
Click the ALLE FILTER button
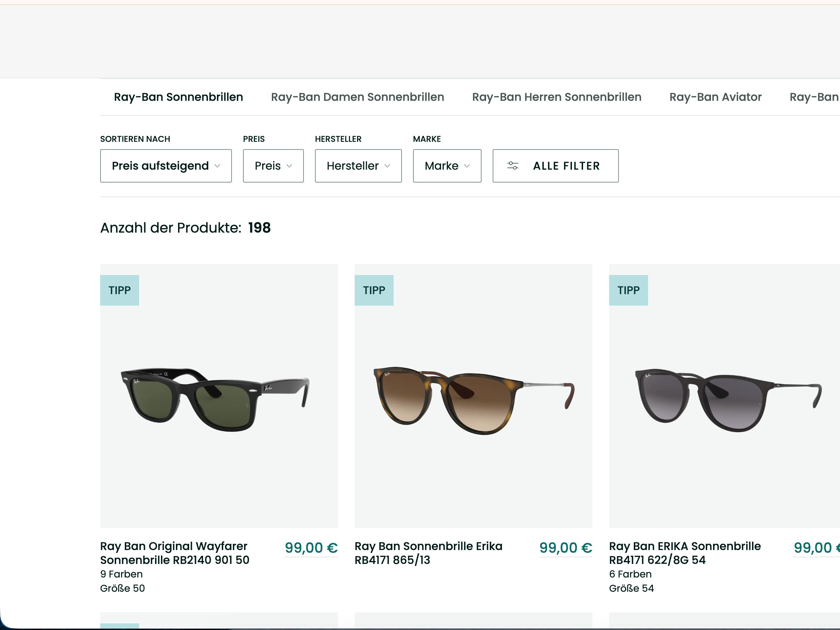coord(556,166)
